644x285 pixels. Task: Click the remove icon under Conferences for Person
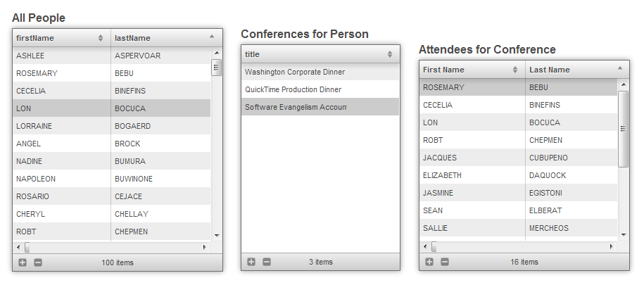[267, 262]
